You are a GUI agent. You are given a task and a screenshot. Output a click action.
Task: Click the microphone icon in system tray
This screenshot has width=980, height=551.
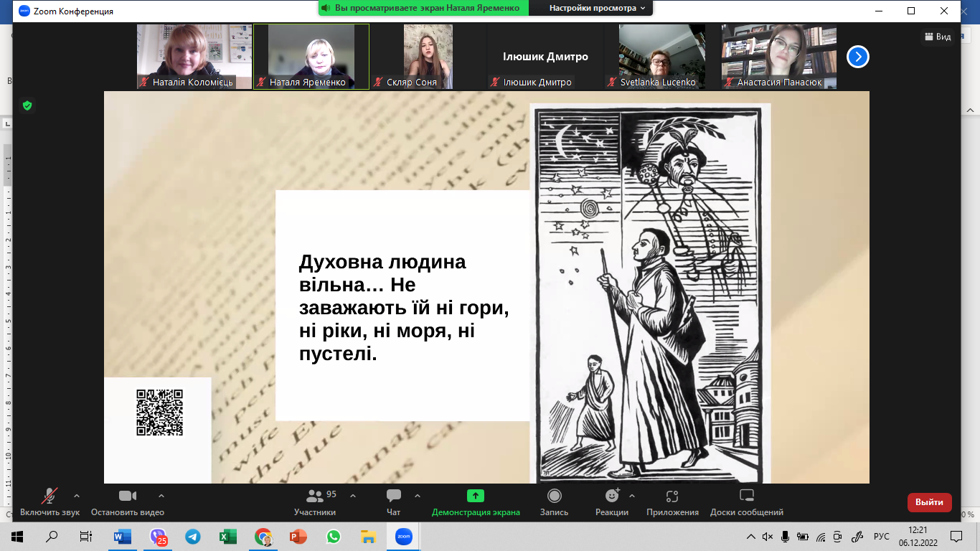[786, 537]
